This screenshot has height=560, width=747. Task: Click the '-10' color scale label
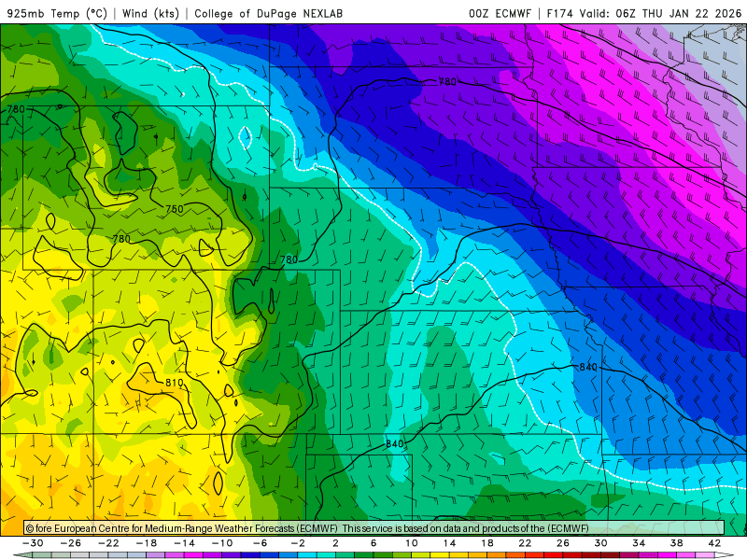coord(222,543)
